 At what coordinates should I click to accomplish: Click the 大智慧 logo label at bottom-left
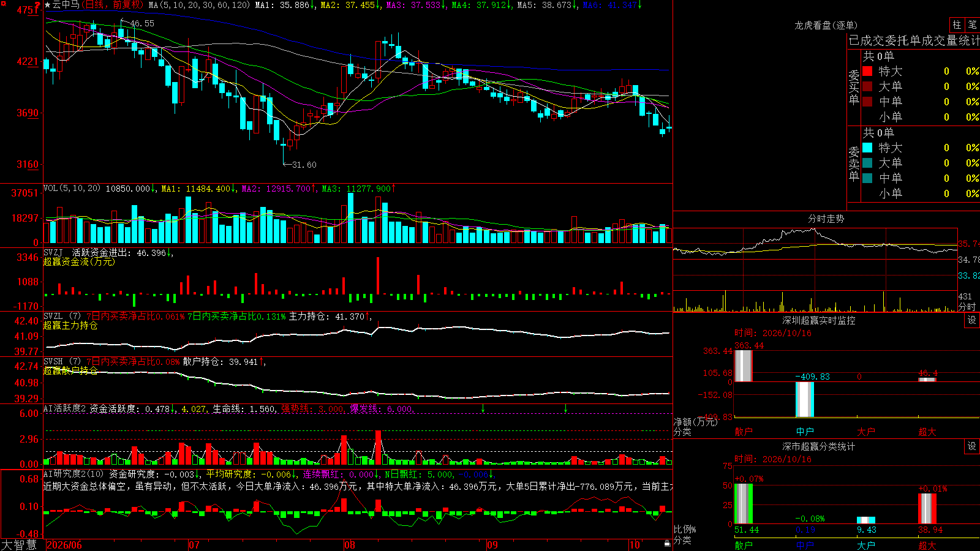(x=19, y=545)
